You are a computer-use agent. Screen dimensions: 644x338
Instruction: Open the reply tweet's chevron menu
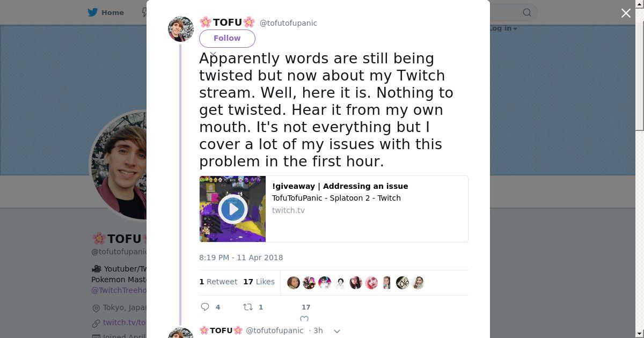coord(337,331)
